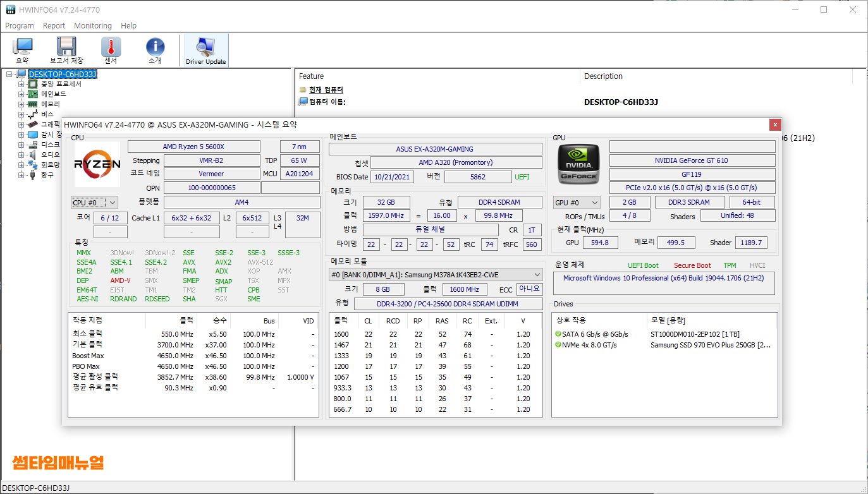Image resolution: width=868 pixels, height=494 pixels.
Task: Click the 보고서 저장 save report icon
Action: (66, 46)
